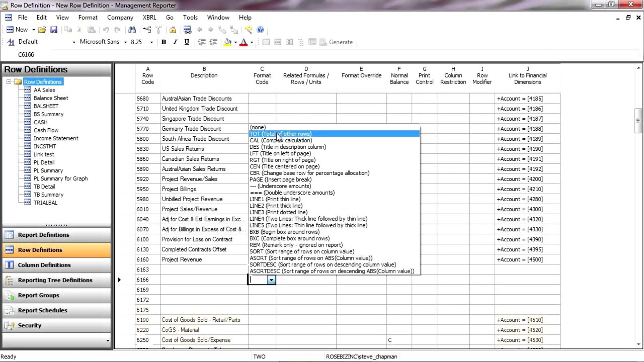
Task: Choose (none) in format code list
Action: pos(334,127)
